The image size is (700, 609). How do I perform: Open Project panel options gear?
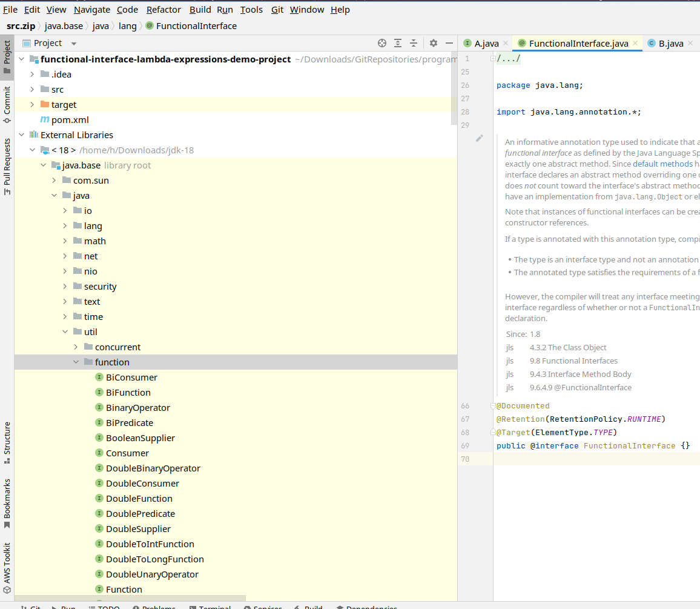[x=434, y=43]
